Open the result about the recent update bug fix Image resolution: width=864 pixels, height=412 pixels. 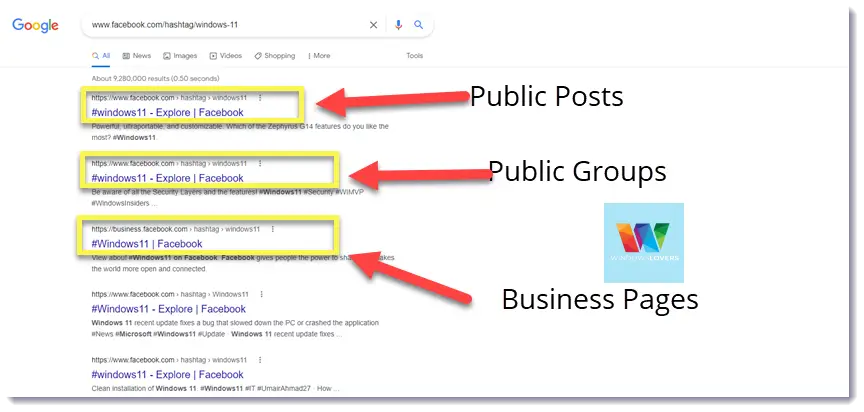coord(168,309)
